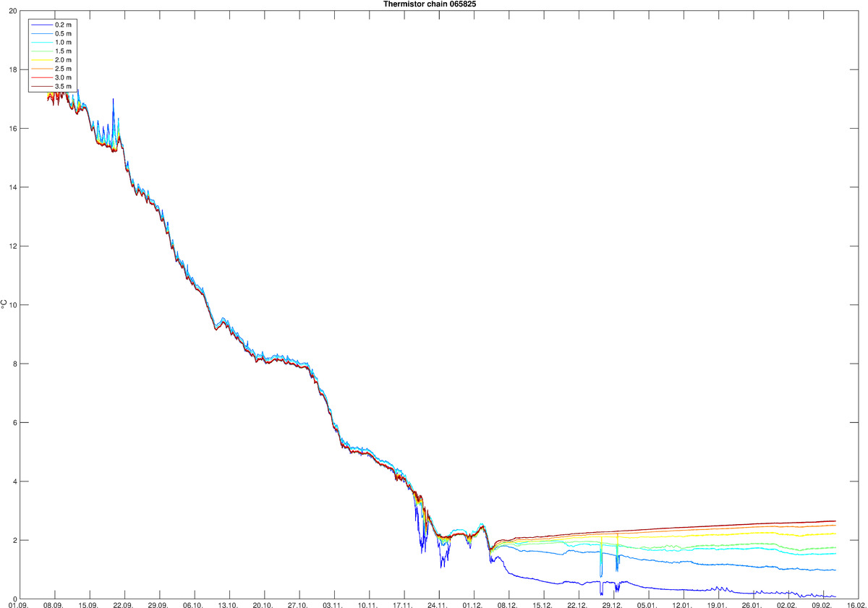Click the °C y-axis label

tap(4, 304)
